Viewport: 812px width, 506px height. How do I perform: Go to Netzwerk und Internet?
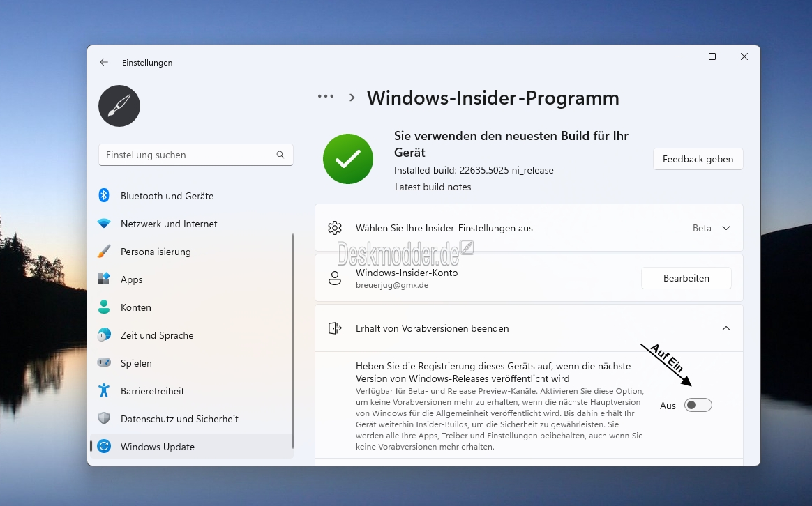point(192,224)
